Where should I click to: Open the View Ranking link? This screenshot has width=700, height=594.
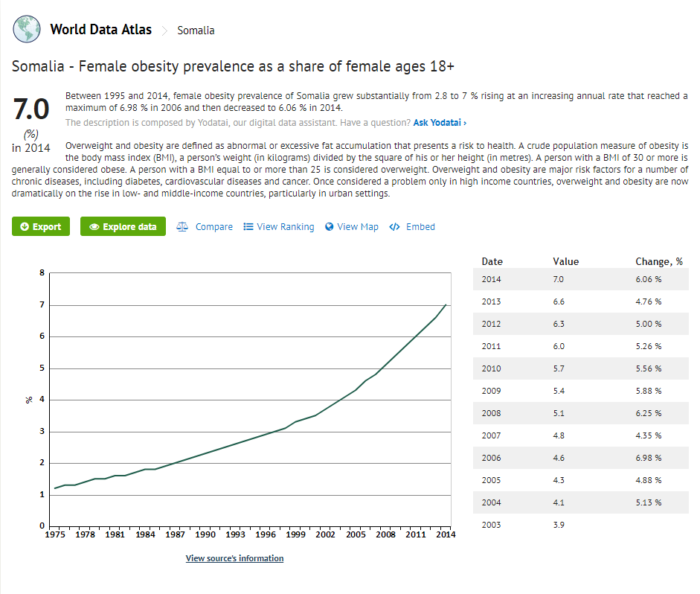285,227
